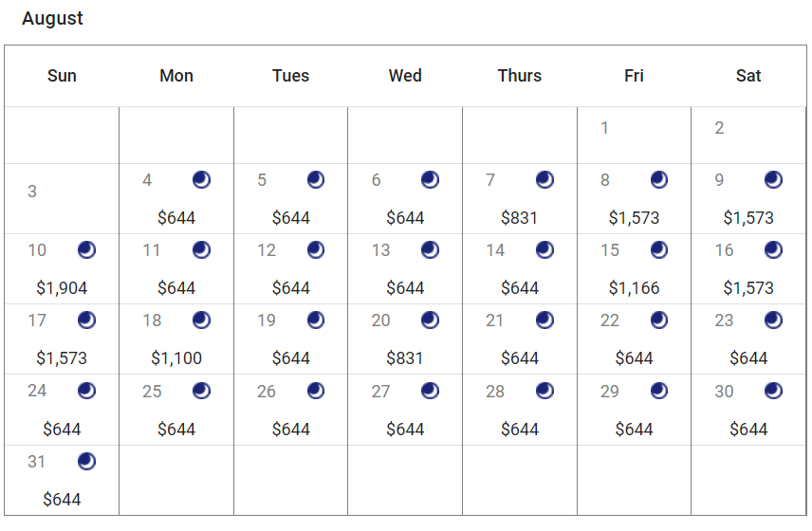
Task: Choose the $831 rate on August 20
Action: [x=405, y=358]
